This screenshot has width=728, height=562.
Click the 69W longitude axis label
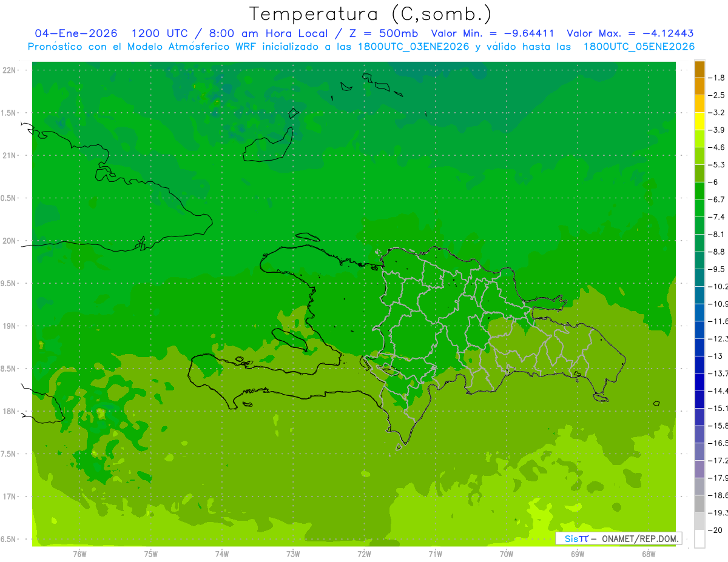click(578, 554)
